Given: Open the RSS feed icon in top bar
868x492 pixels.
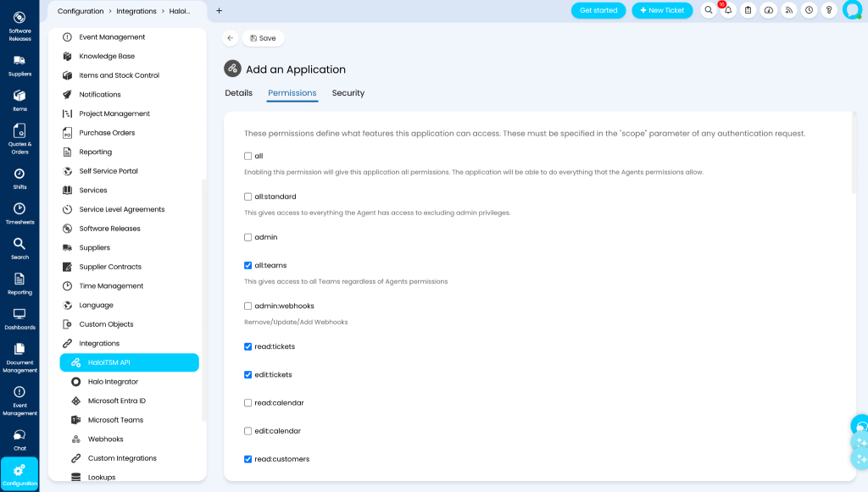Looking at the screenshot, I should coord(789,10).
